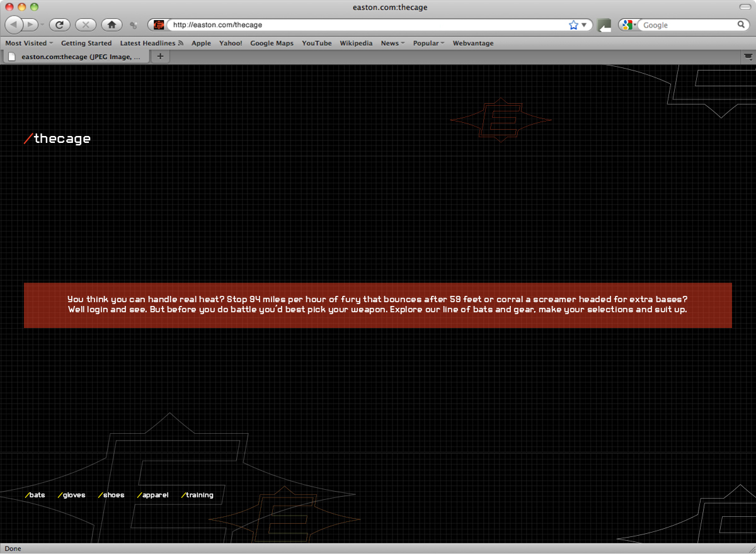Open the search engine selector dropdown
Screen dimensions: 756x554
click(628, 25)
